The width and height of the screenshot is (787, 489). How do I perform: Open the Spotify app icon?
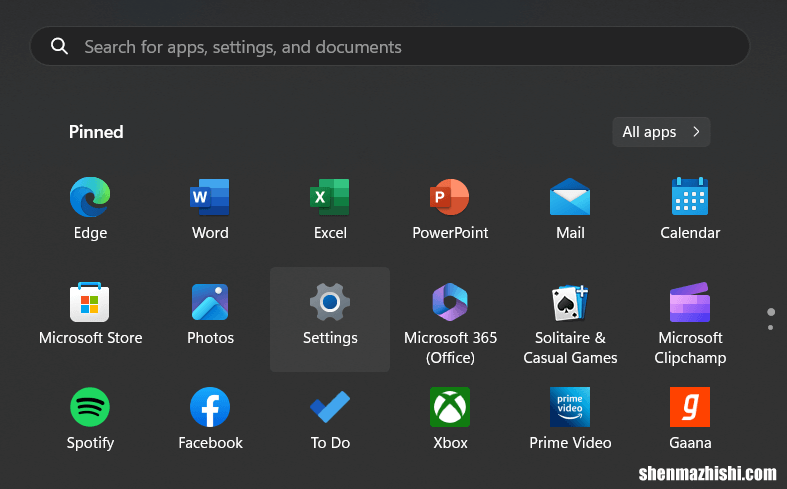tap(90, 407)
